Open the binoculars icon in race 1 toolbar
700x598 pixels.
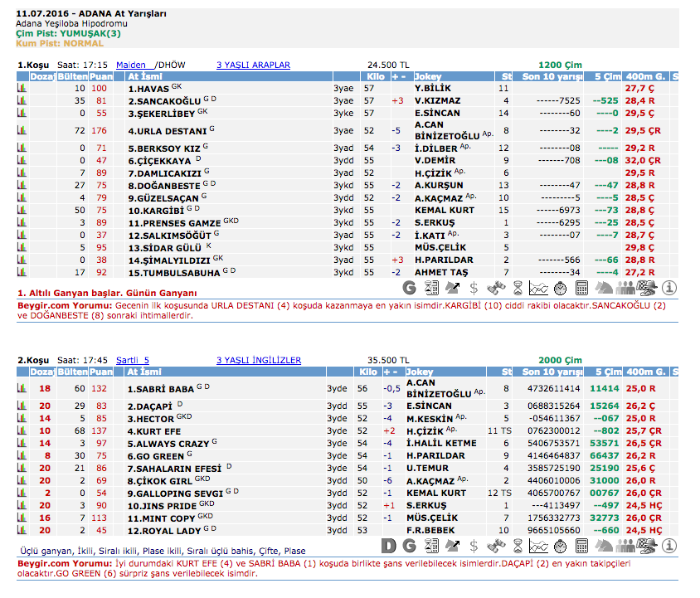[495, 288]
